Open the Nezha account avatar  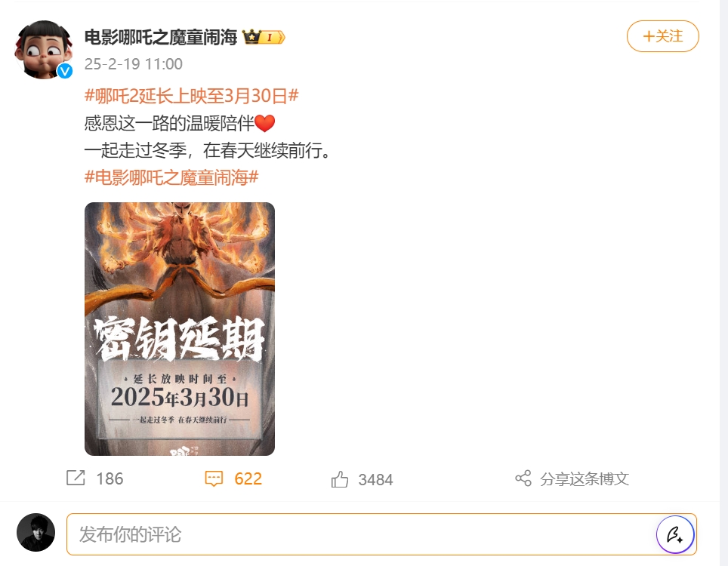click(x=44, y=49)
